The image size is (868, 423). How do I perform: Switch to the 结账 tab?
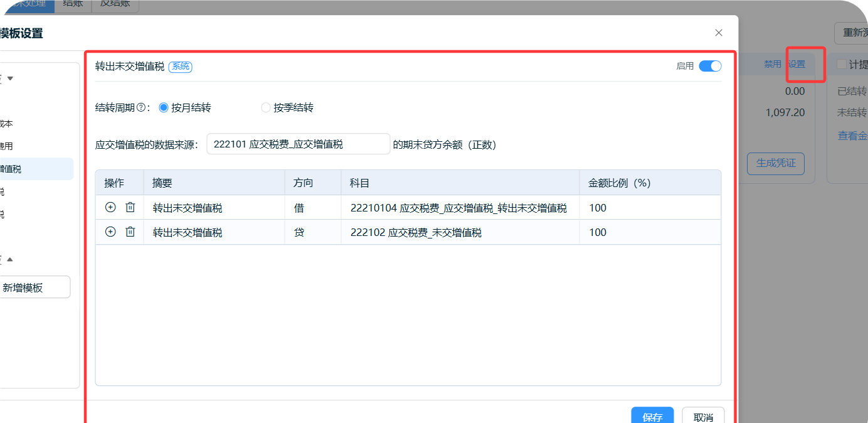pyautogui.click(x=73, y=4)
